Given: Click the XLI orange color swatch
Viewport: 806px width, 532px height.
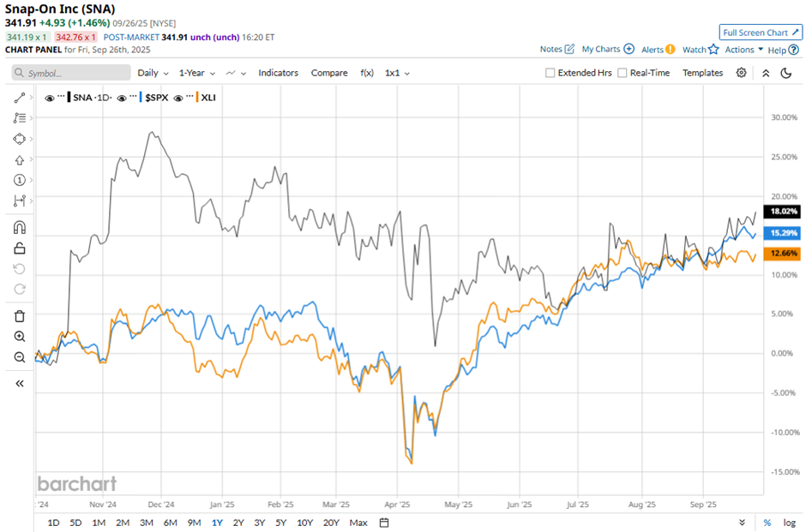Looking at the screenshot, I should point(197,97).
